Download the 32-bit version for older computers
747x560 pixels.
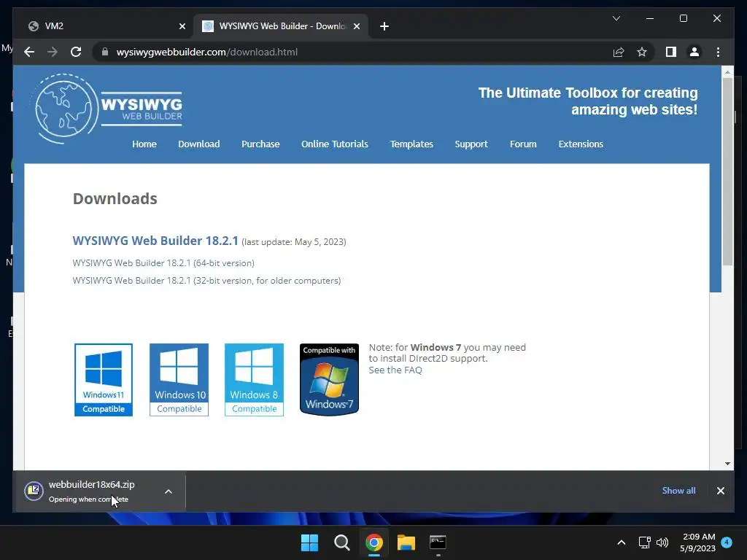pyautogui.click(x=206, y=281)
